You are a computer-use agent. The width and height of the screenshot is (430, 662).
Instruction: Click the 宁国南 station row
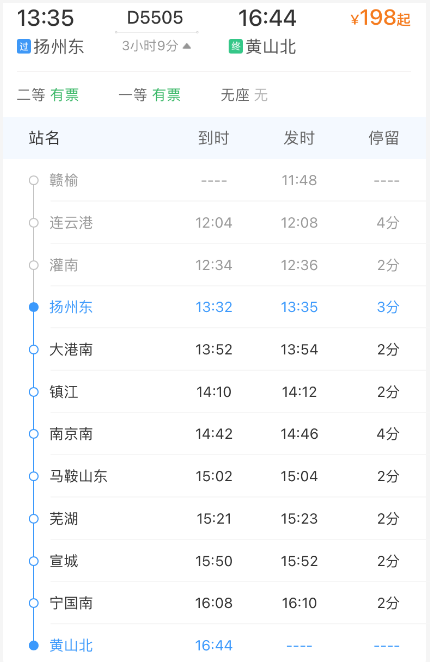pyautogui.click(x=215, y=603)
